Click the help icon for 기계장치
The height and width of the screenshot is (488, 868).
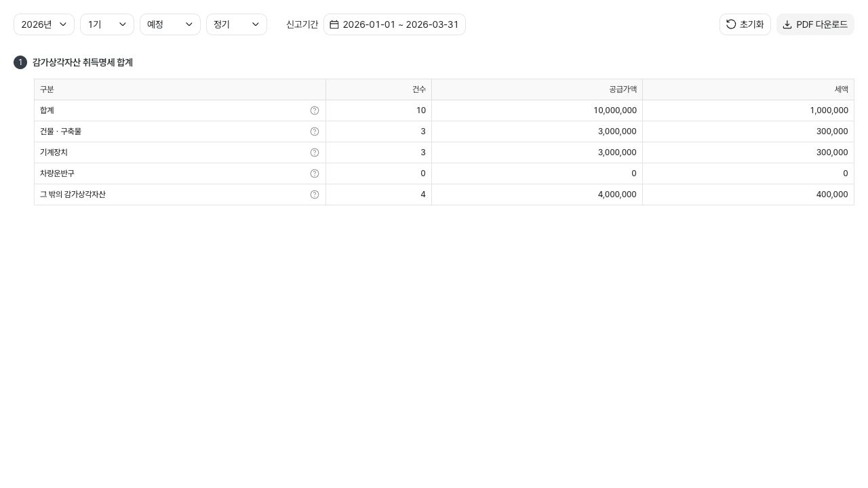315,152
